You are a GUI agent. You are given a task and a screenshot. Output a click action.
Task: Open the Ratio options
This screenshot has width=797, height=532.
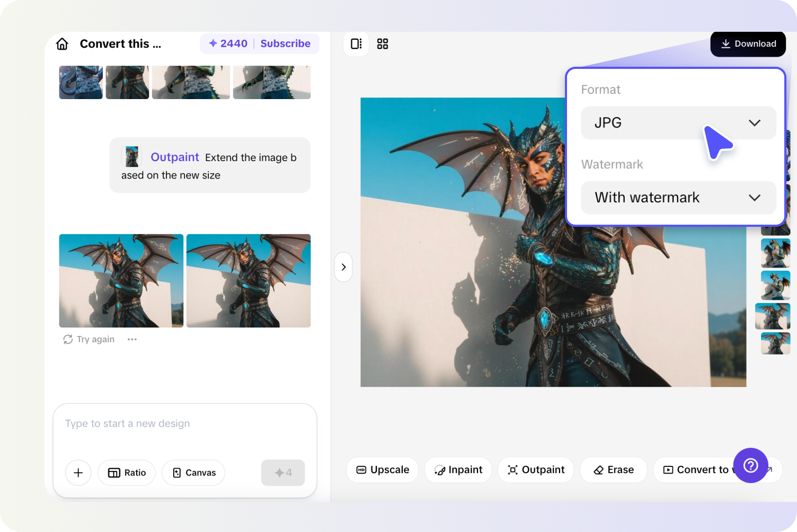[126, 473]
